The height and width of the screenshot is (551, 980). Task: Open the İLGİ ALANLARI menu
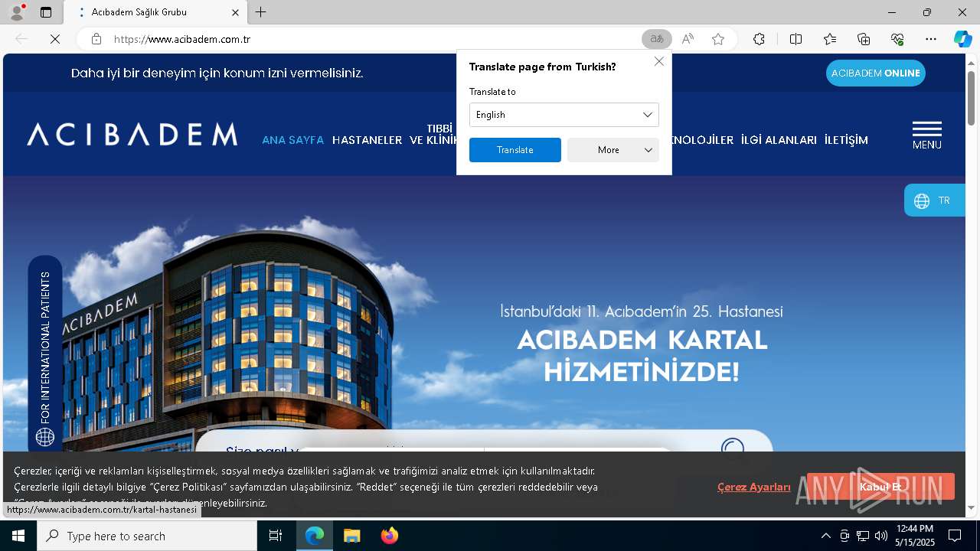tap(779, 140)
